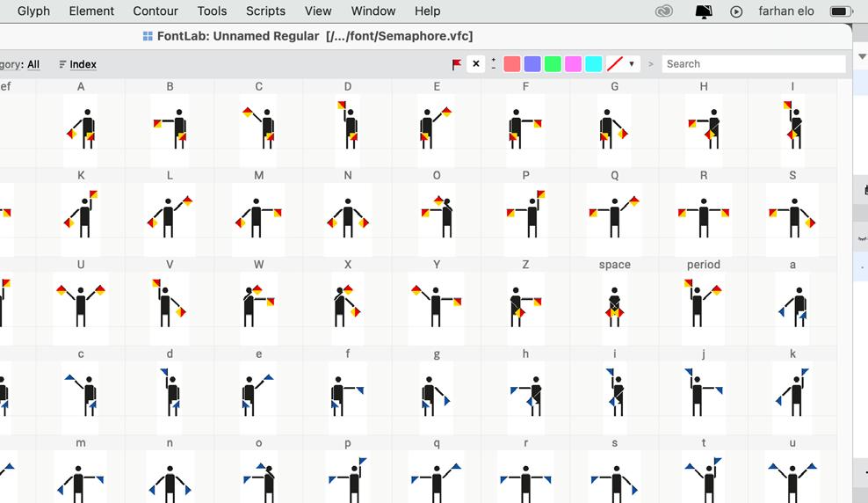Click the Search input field
Viewport: 868px width, 503px height.
pos(754,64)
